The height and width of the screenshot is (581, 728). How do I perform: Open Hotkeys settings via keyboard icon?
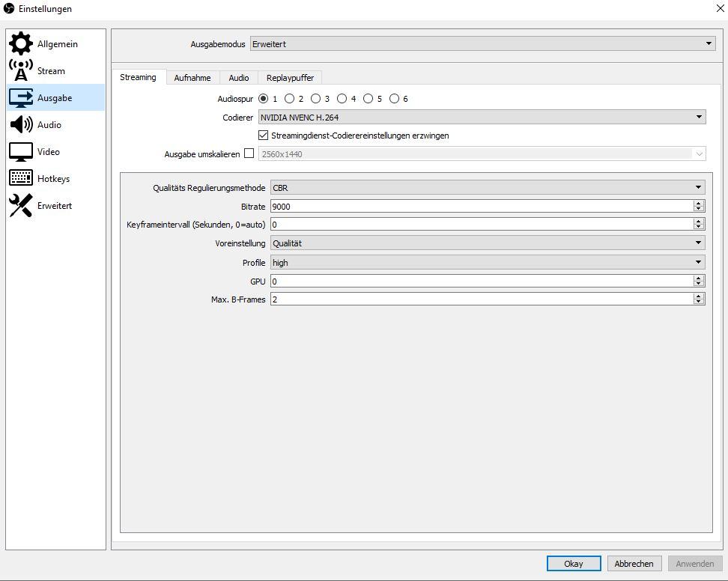click(x=21, y=178)
